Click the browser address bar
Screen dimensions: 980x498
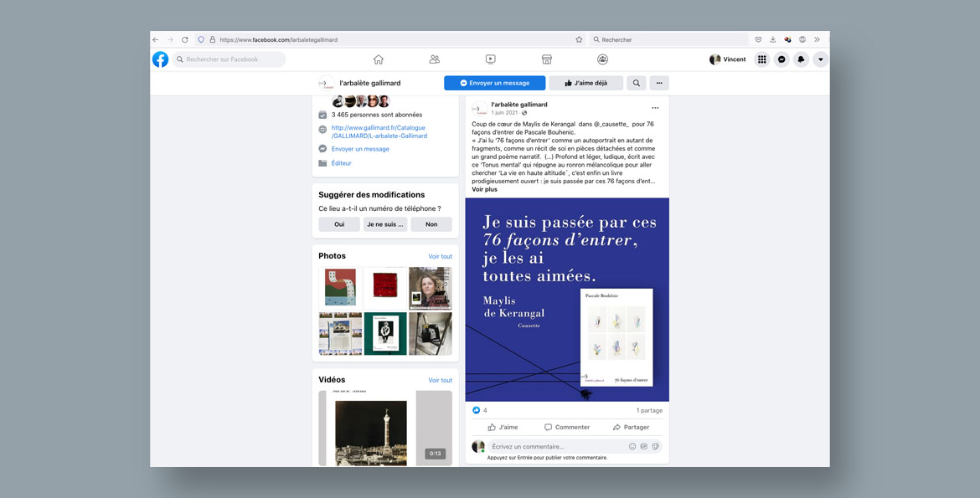click(x=390, y=39)
